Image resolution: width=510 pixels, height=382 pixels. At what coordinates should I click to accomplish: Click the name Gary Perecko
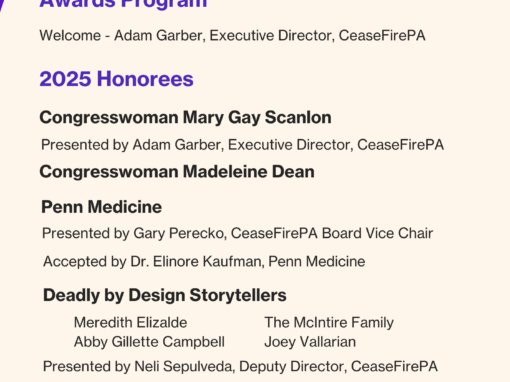(179, 234)
